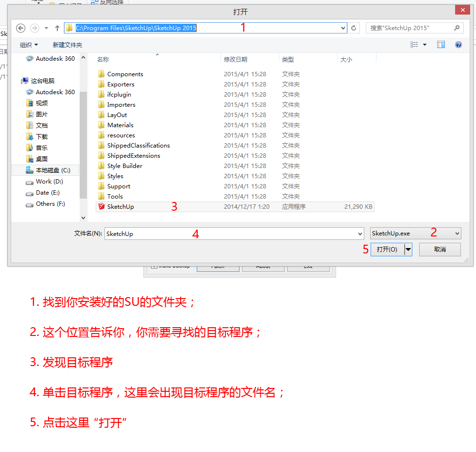Click the Importers folder icon
476x452 pixels.
pos(102,105)
